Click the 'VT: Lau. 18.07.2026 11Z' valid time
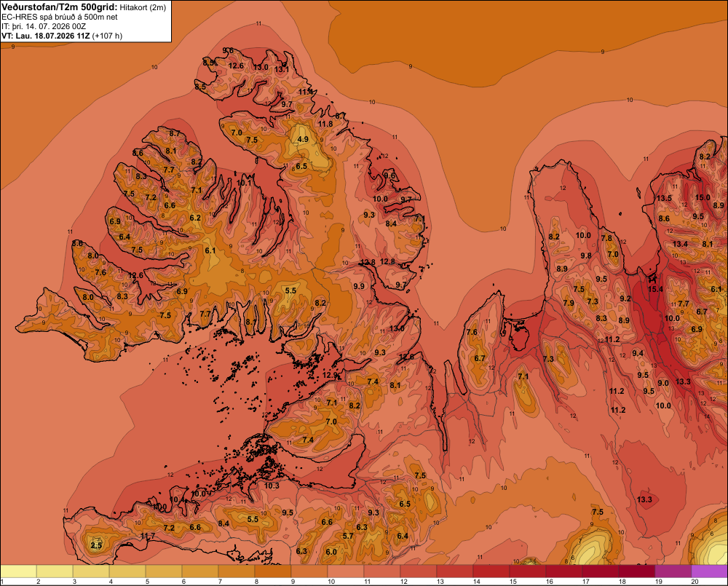728x586 pixels. click(46, 36)
